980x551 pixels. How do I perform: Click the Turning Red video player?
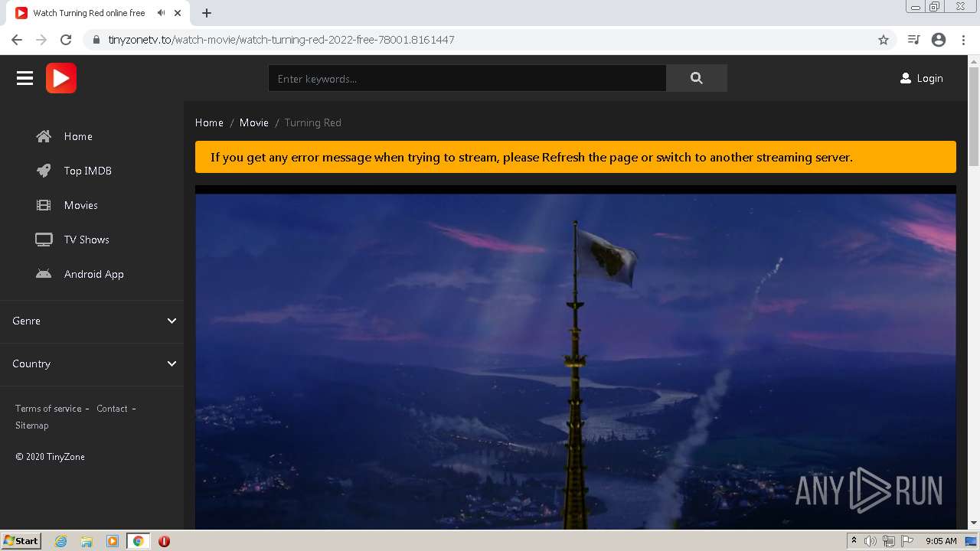pos(576,357)
